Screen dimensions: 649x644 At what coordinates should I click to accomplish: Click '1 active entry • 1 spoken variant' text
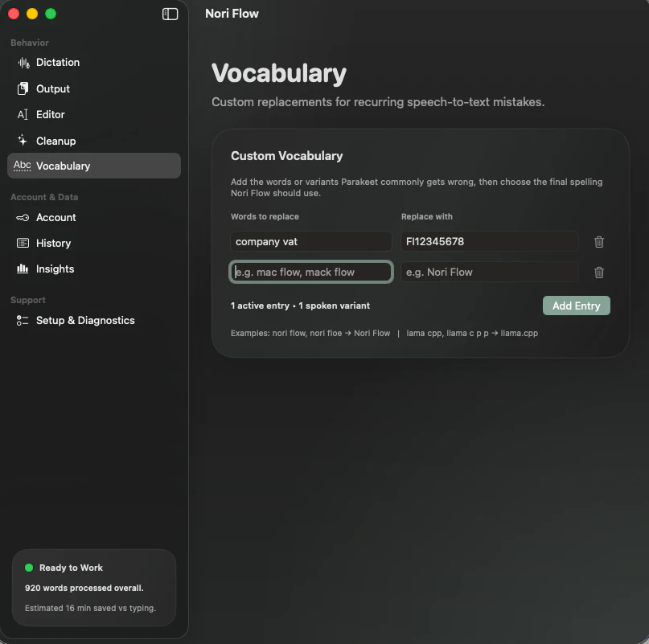(300, 306)
